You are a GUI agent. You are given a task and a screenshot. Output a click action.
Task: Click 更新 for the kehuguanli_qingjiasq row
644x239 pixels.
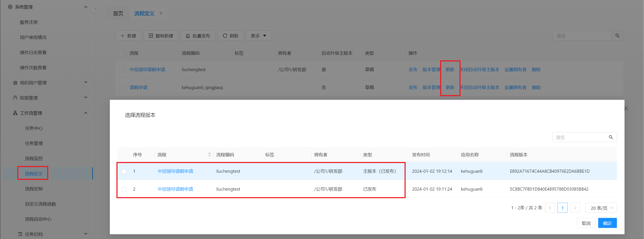pyautogui.click(x=450, y=87)
